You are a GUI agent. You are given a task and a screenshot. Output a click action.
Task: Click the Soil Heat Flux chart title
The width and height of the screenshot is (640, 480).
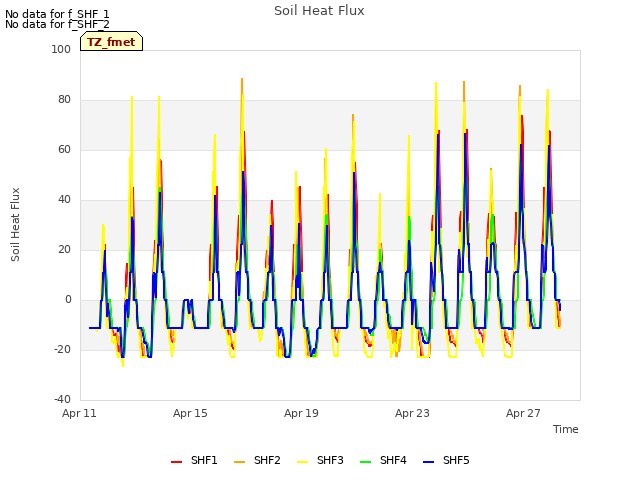(x=319, y=11)
